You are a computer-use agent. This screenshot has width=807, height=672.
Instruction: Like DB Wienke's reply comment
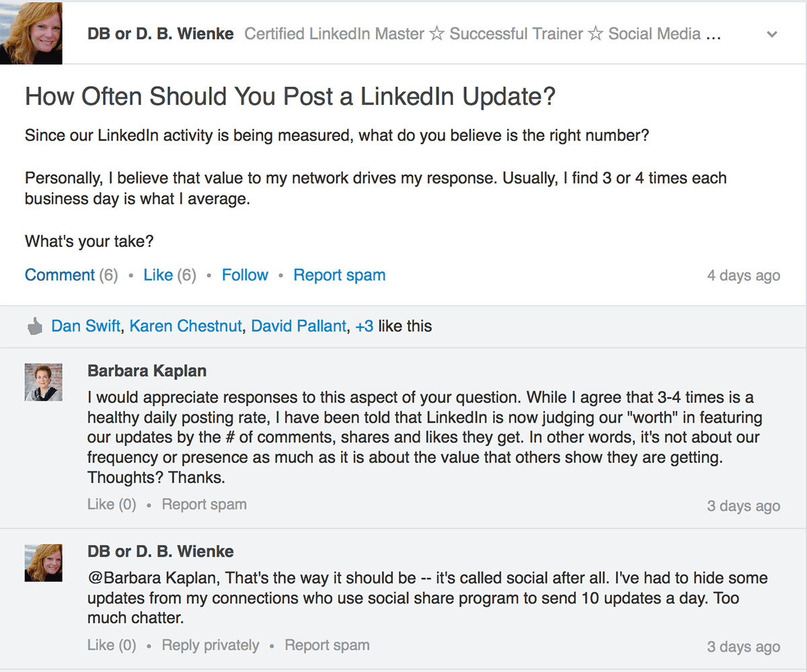112,645
